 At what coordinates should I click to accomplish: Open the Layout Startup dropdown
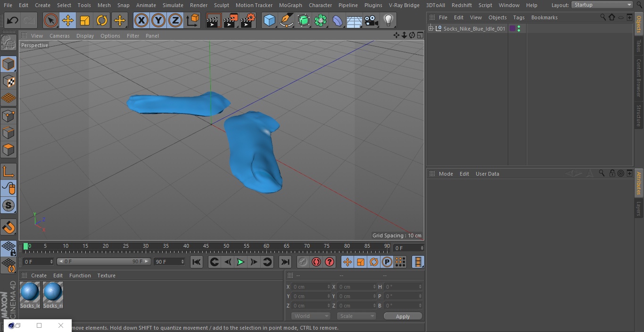pyautogui.click(x=602, y=5)
